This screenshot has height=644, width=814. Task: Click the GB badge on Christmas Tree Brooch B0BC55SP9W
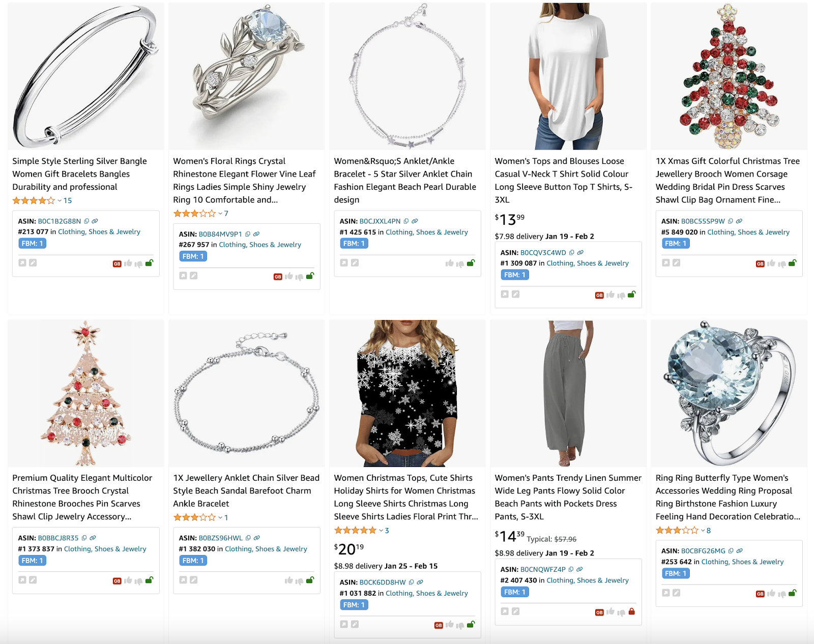[760, 264]
